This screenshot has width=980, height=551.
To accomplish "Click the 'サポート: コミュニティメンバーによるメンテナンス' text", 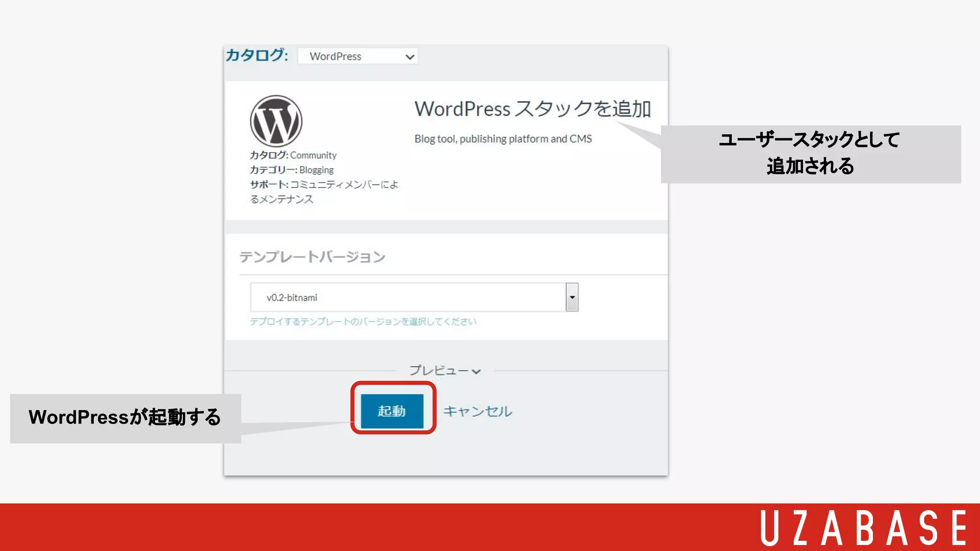I will pyautogui.click(x=324, y=192).
